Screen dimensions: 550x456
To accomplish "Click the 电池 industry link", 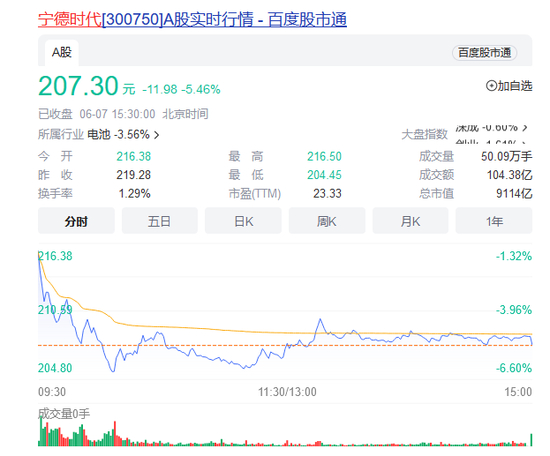I will tap(99, 135).
